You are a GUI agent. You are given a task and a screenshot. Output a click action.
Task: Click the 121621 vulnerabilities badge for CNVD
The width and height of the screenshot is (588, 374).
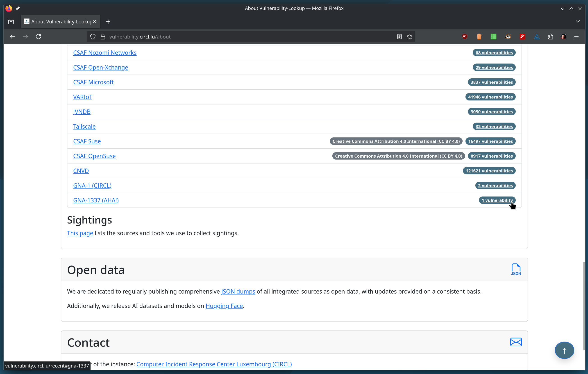489,171
